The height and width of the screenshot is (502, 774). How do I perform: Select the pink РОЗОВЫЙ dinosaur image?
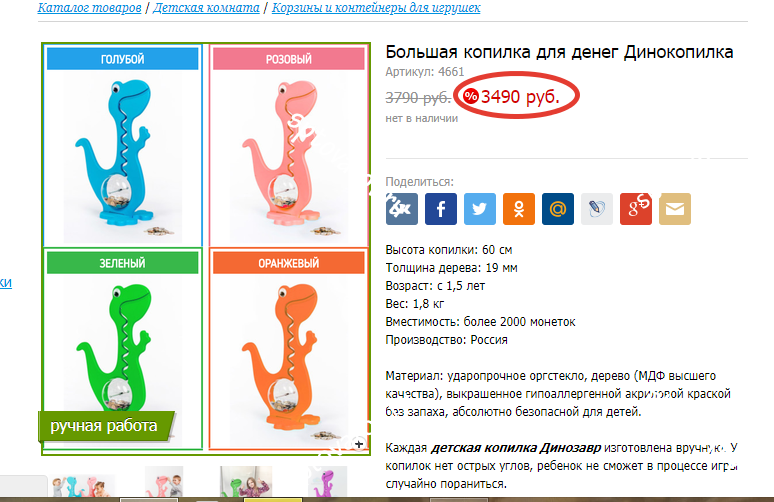coord(289,146)
